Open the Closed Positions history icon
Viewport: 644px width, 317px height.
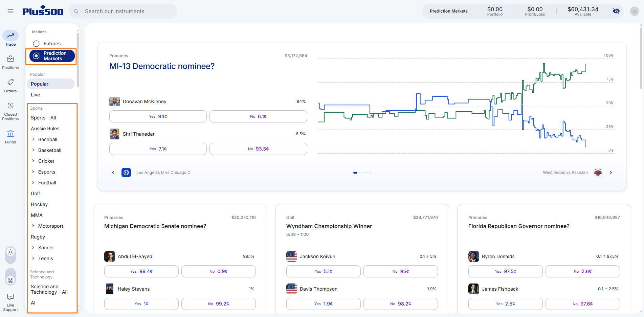click(x=10, y=106)
